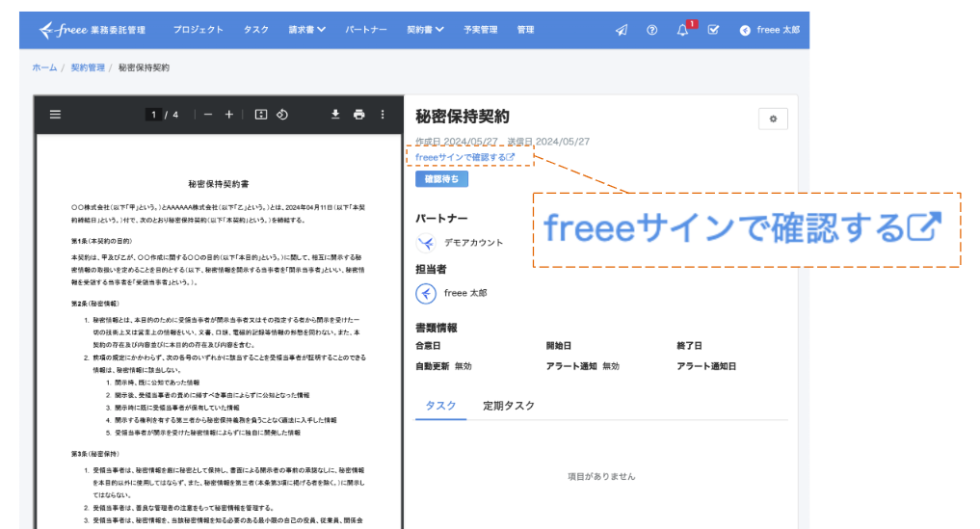The height and width of the screenshot is (529, 980).
Task: Open the 管理 menu item
Action: coord(525,29)
